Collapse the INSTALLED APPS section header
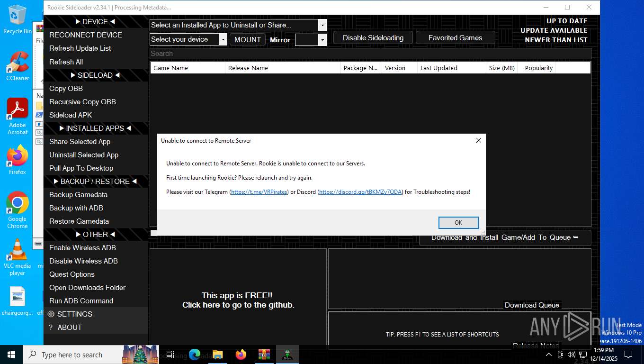 point(95,128)
